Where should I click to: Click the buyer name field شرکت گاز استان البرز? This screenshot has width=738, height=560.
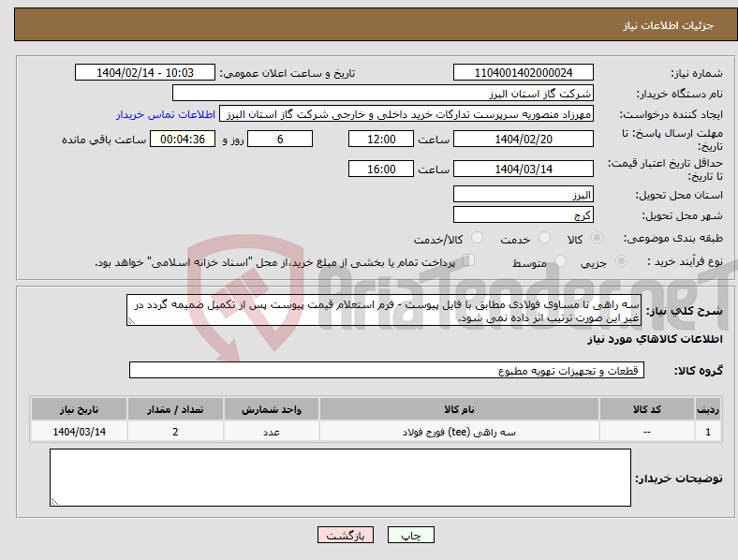click(x=383, y=93)
